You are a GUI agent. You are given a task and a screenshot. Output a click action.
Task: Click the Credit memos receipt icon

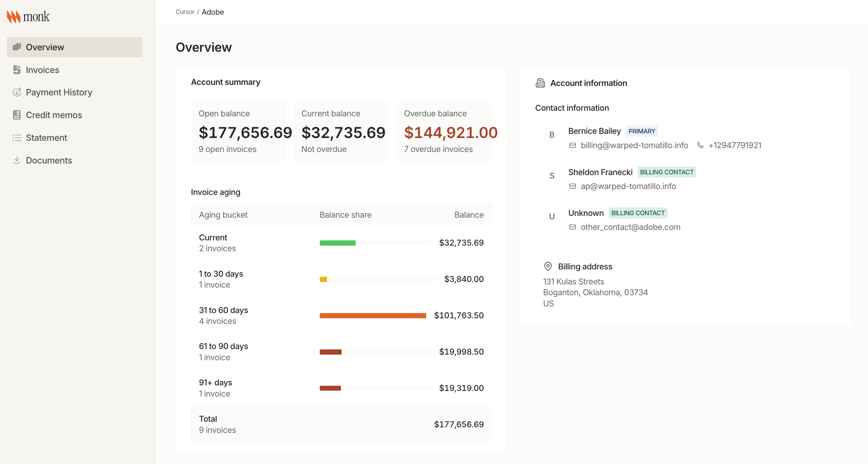[x=17, y=115]
